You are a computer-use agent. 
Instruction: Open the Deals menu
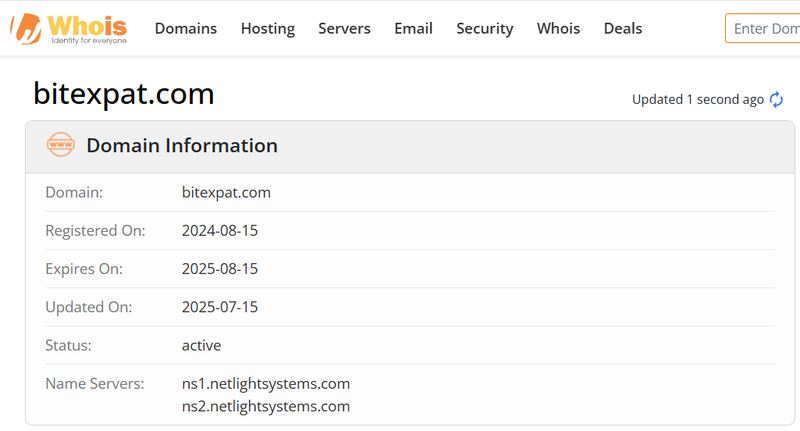click(623, 29)
